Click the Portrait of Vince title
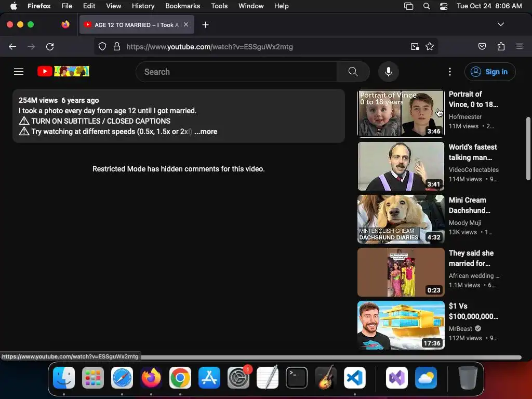Screen dimensions: 532x399 [x=473, y=99]
